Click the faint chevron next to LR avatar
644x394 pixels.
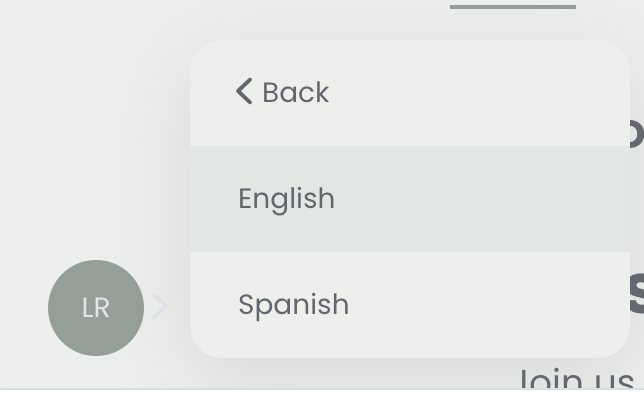(159, 306)
